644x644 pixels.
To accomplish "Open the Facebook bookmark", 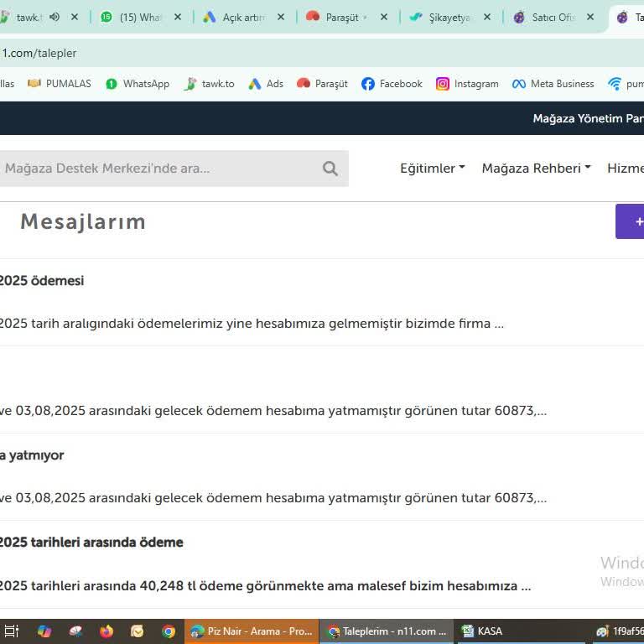I will pos(392,84).
